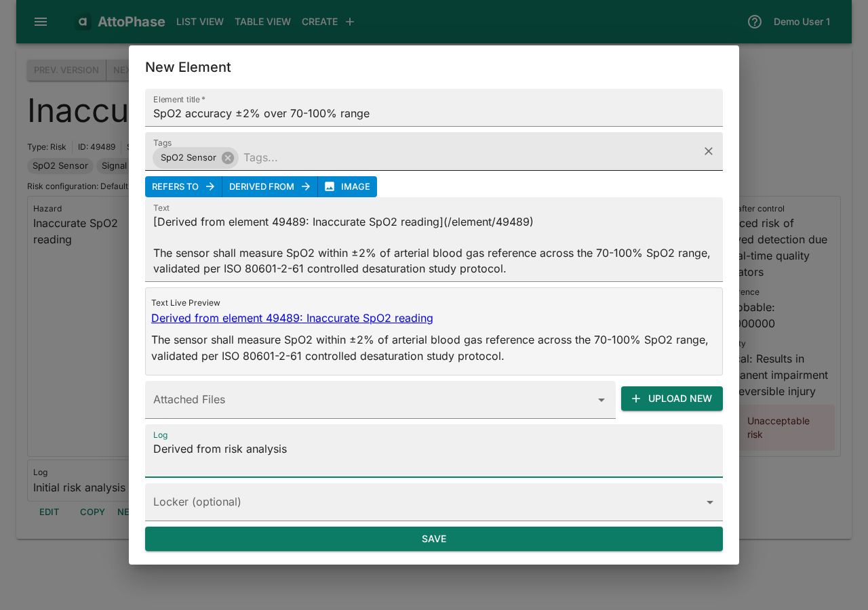Screen dimensions: 868x610
Task: Open the help question mark icon
Action: tap(753, 21)
